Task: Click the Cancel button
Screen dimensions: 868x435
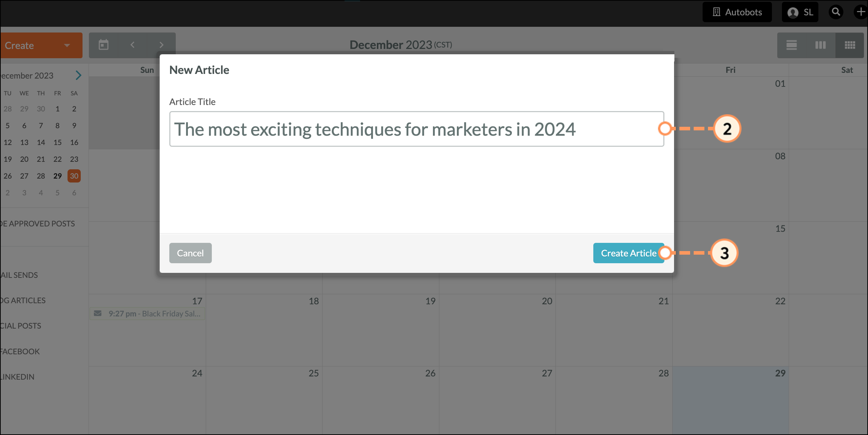Action: click(x=190, y=253)
